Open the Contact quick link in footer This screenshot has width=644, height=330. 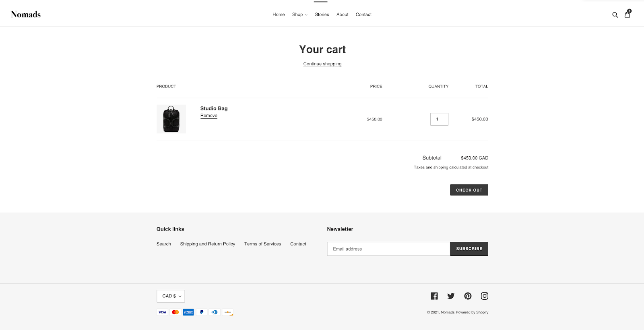click(298, 244)
